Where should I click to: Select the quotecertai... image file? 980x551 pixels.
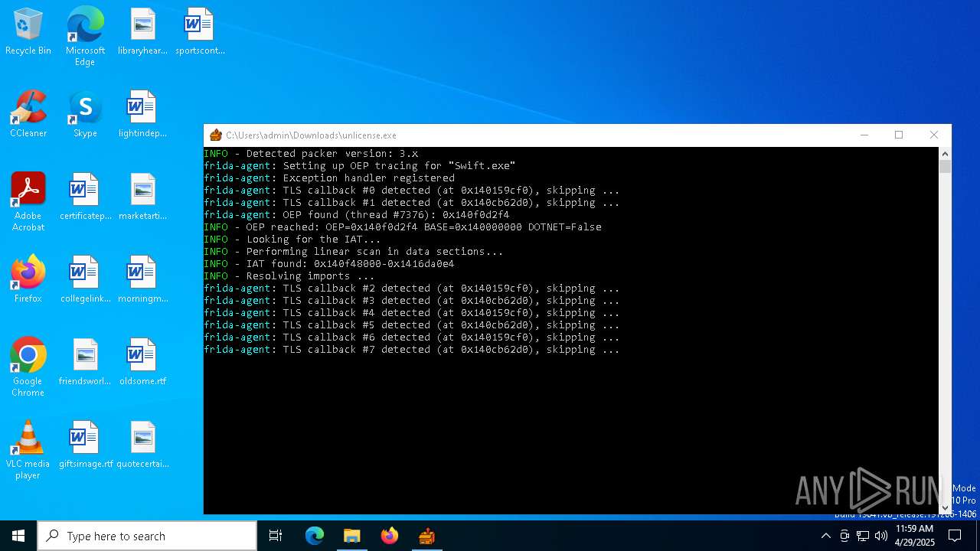click(142, 445)
